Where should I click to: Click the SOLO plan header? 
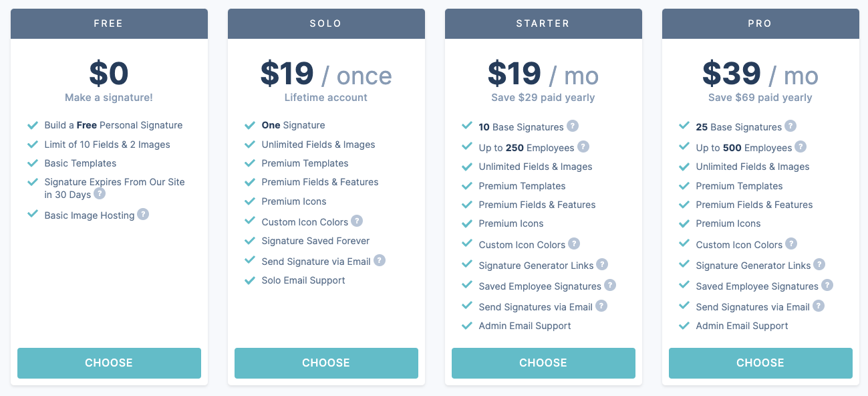tap(326, 23)
